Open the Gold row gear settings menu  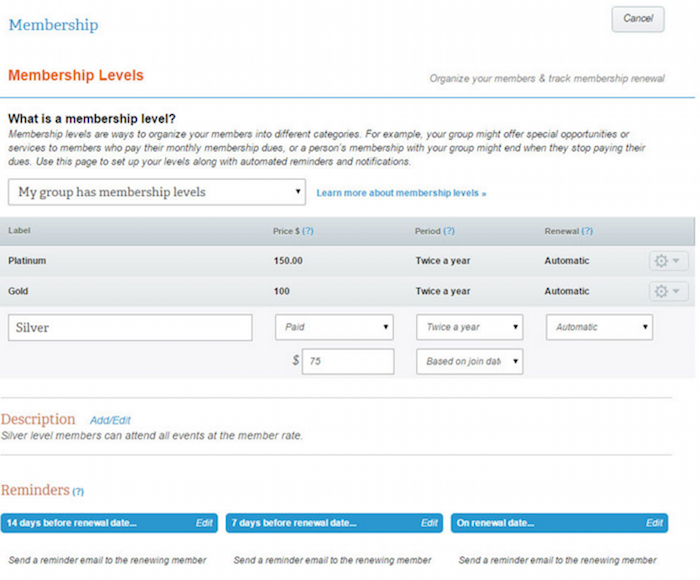click(668, 291)
